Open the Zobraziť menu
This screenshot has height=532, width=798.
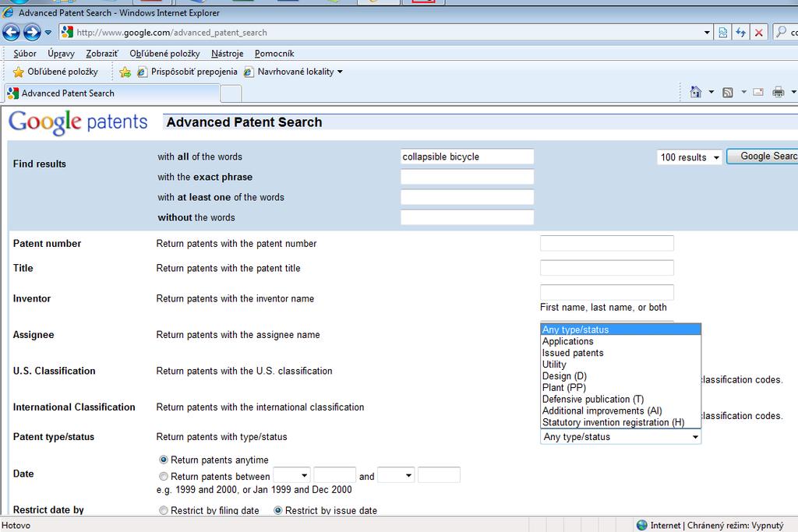(102, 54)
